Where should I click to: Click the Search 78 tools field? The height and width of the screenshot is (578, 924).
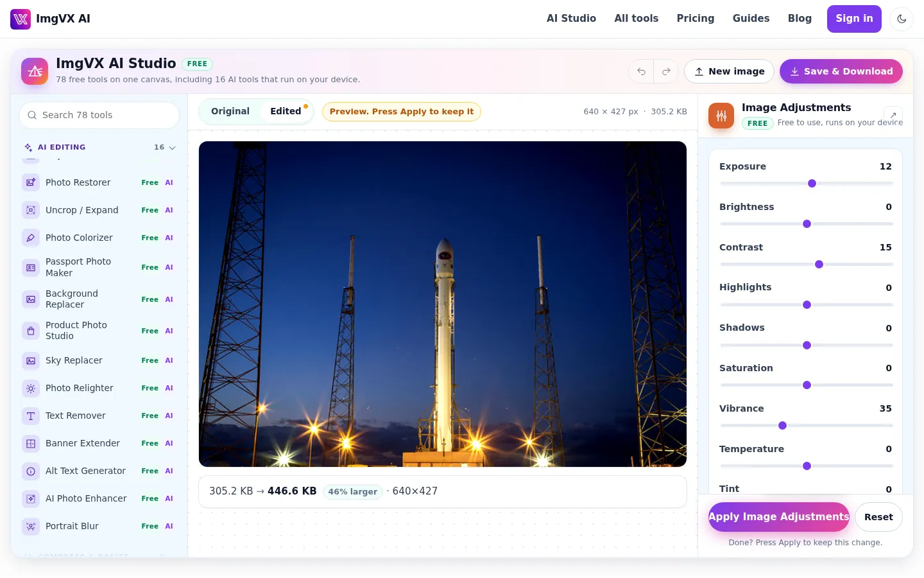tap(99, 115)
